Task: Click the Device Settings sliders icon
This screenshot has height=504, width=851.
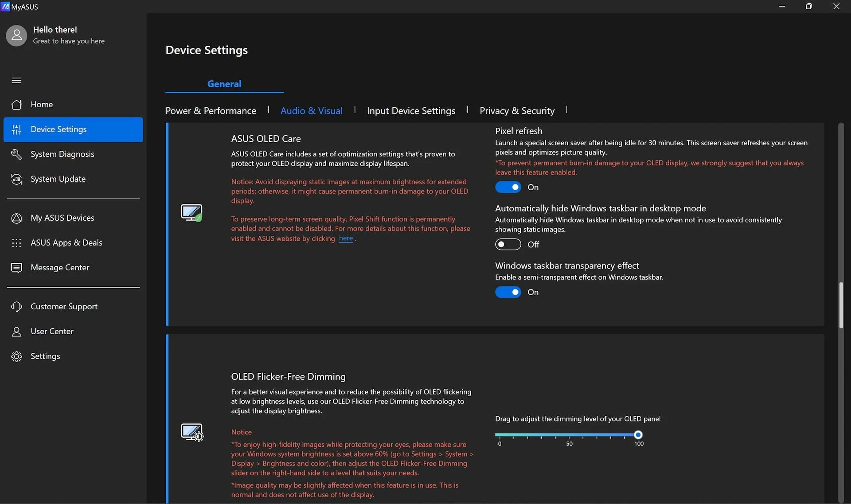Action: tap(16, 129)
